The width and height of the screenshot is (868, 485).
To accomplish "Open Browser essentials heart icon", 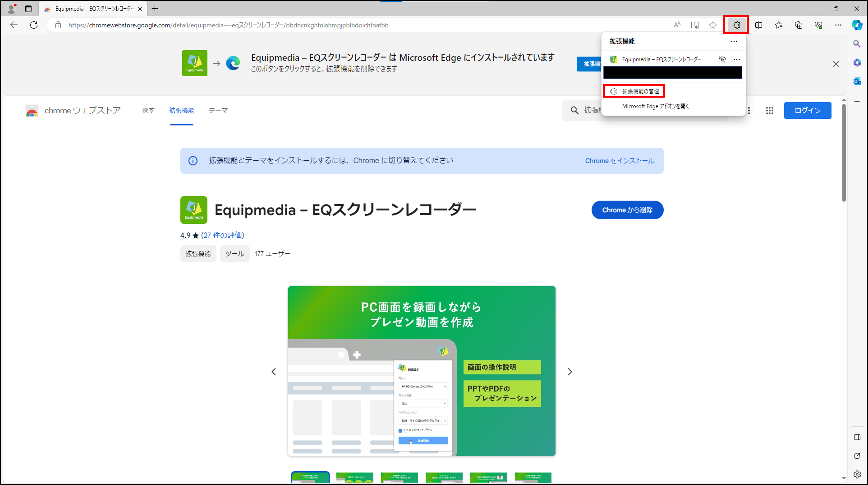I will click(x=818, y=25).
